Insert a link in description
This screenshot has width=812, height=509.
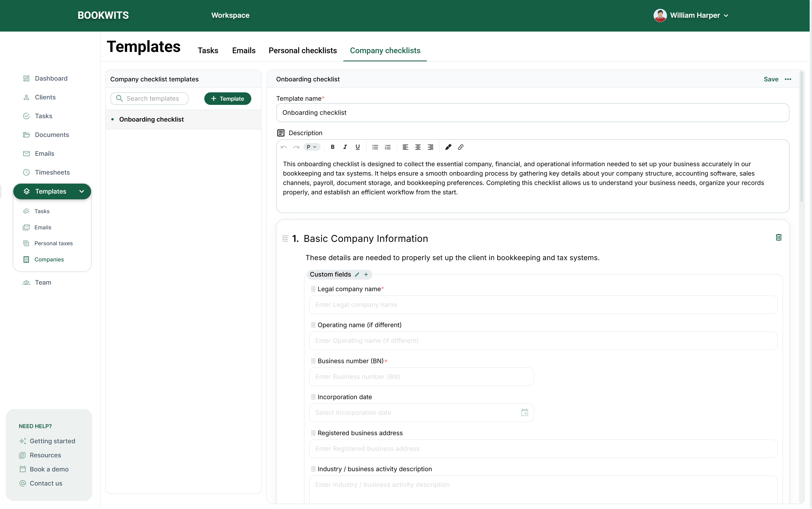461,147
